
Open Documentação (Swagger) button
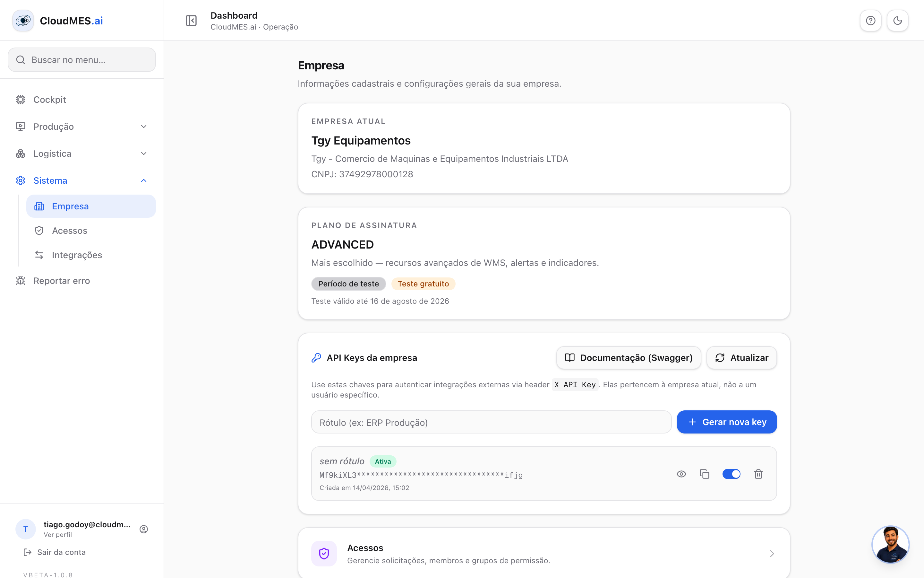pos(629,358)
